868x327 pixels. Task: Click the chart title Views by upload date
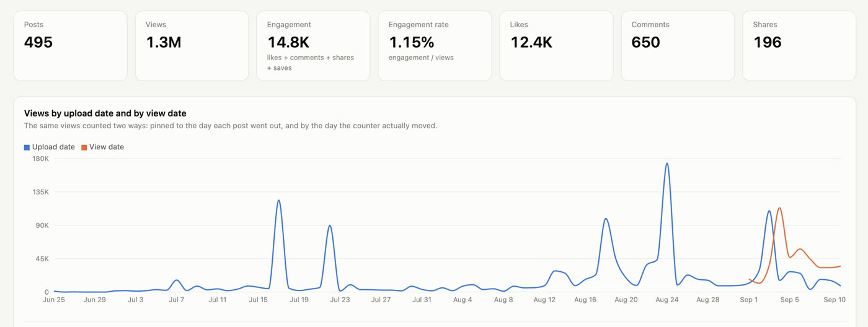point(105,113)
